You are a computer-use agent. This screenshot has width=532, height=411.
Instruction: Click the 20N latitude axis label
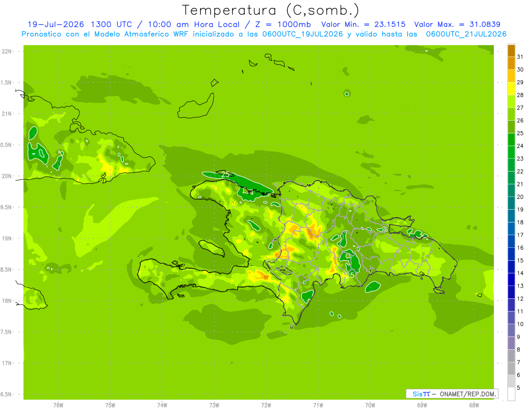tap(8, 176)
